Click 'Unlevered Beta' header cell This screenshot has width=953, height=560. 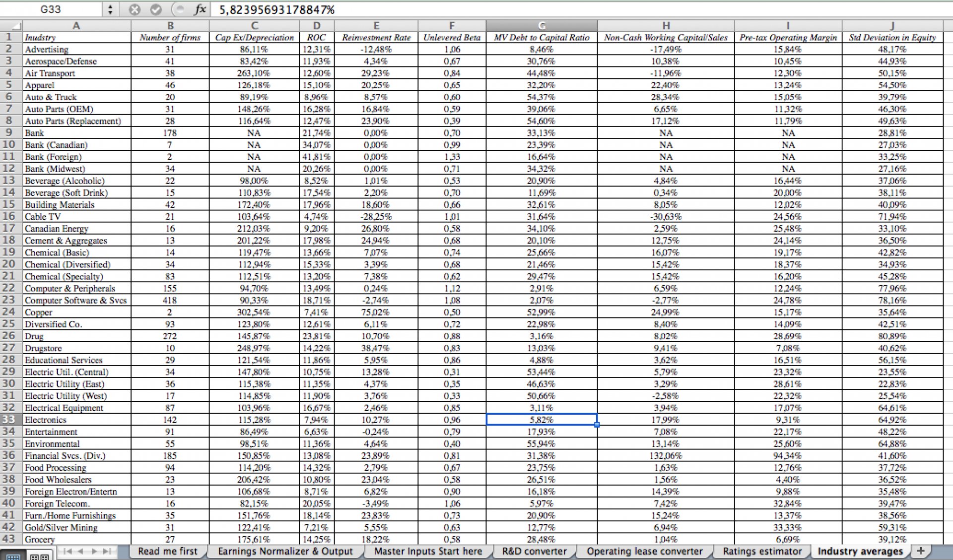point(452,37)
